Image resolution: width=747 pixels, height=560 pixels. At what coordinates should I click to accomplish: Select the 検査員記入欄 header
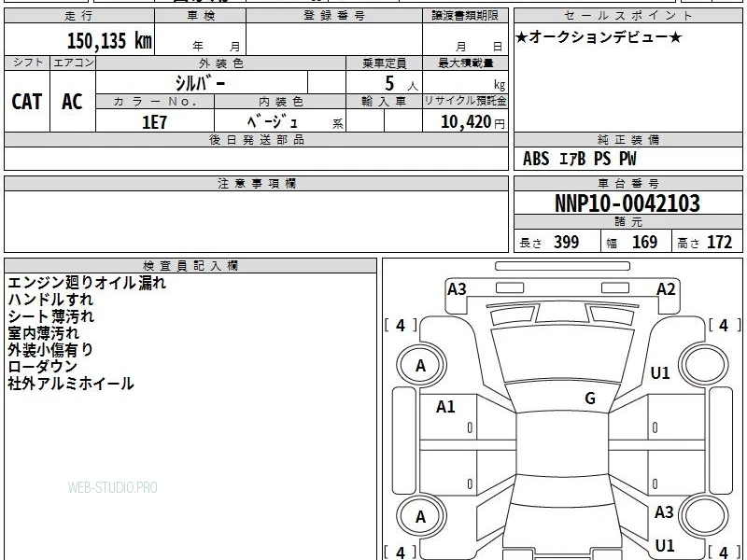(x=190, y=266)
